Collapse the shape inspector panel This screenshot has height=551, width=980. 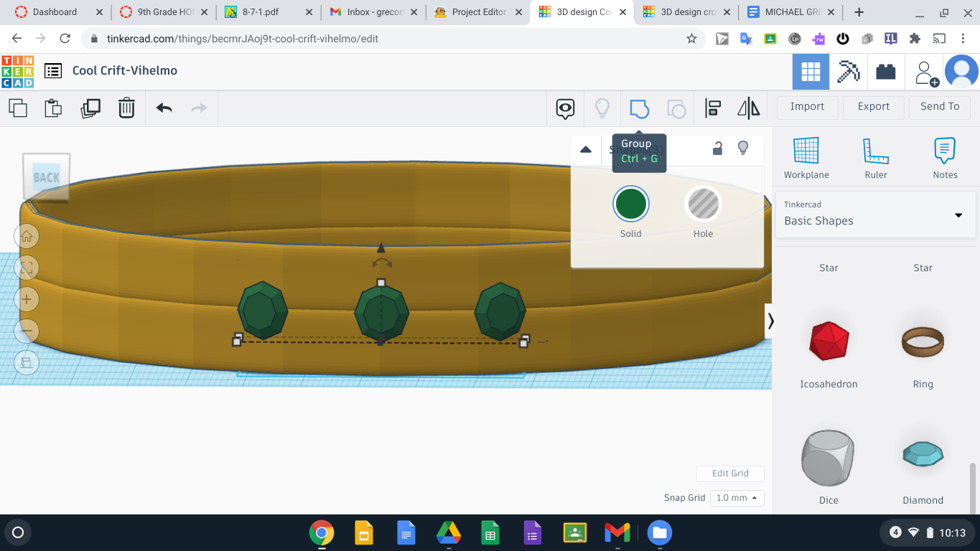[585, 149]
